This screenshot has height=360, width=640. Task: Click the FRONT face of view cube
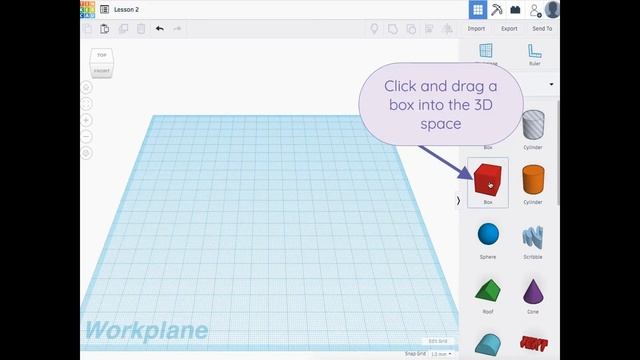(102, 71)
